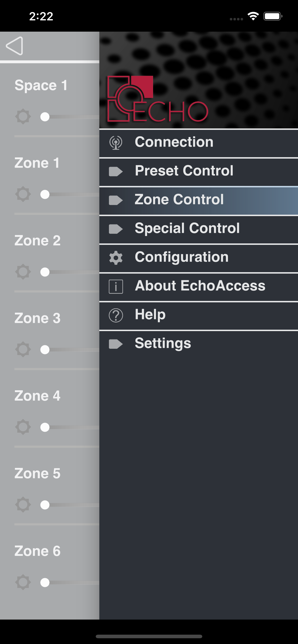Open the Settings menu entry
This screenshot has width=298, height=644.
coord(162,343)
